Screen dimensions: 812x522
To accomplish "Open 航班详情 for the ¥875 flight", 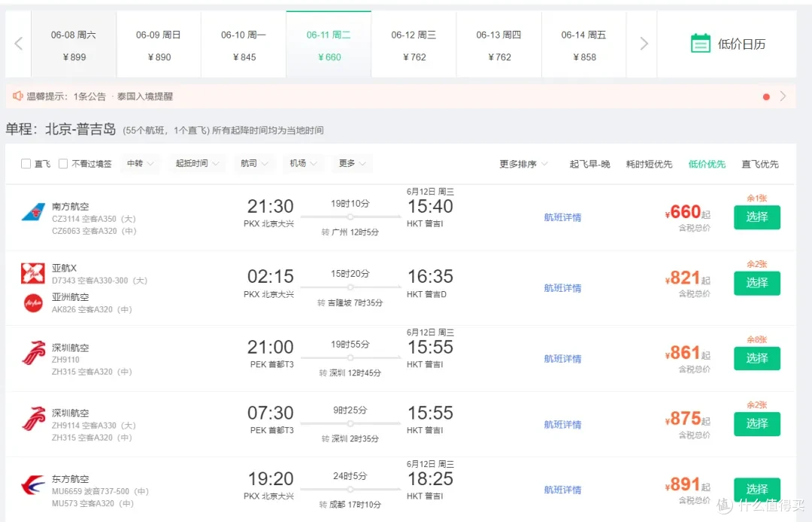I will tap(562, 425).
